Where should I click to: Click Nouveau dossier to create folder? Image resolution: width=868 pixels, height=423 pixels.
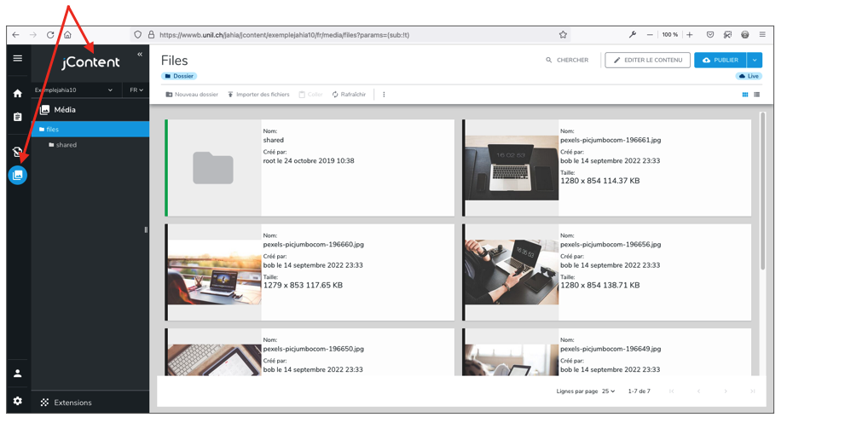pyautogui.click(x=192, y=95)
